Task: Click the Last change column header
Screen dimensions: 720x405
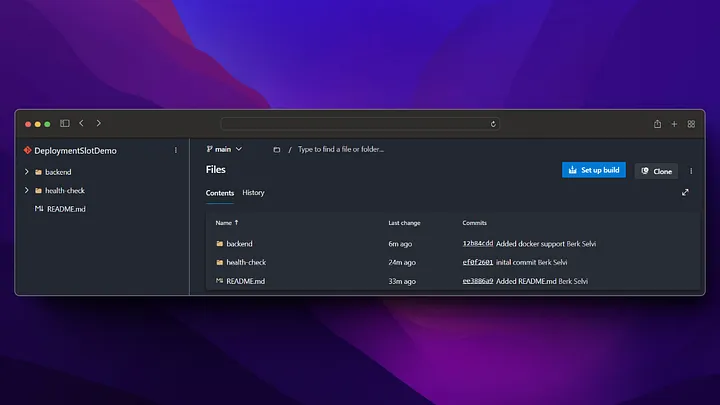Action: (x=404, y=223)
